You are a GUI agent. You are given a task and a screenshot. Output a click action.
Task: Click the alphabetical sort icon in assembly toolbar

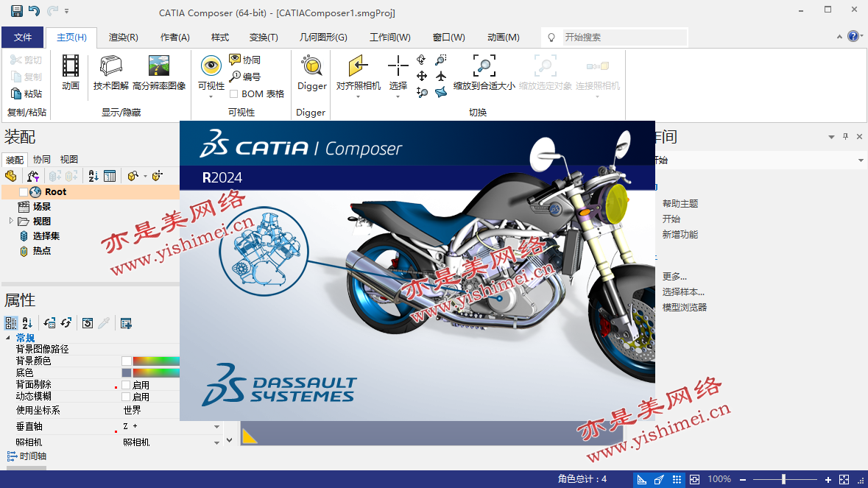[93, 176]
